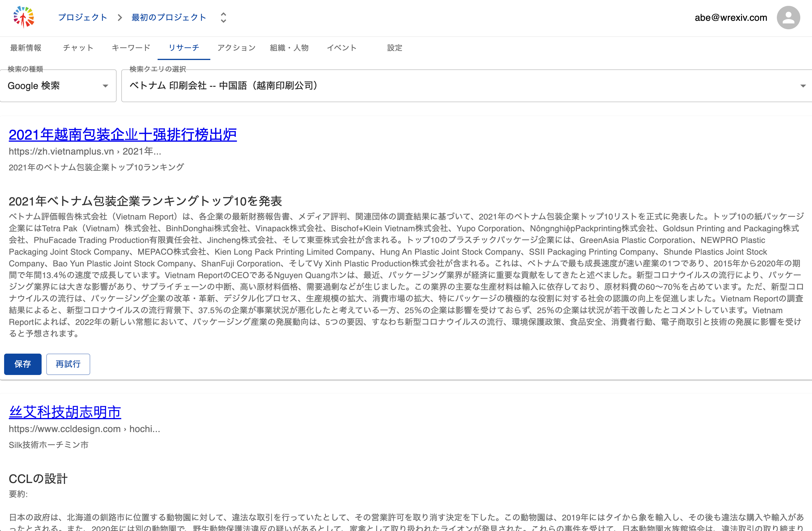812x531 pixels.
Task: Open the 2021年越南包装企业十强排行榜出炉 link
Action: [x=123, y=135]
